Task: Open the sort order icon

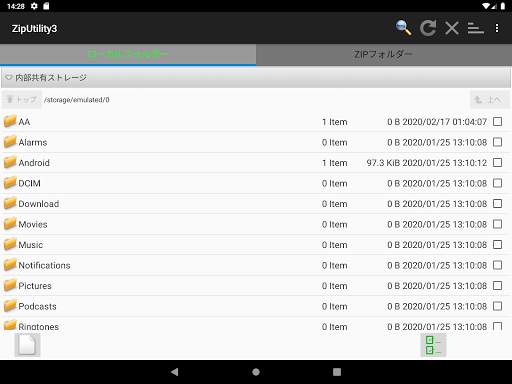Action: coord(476,28)
